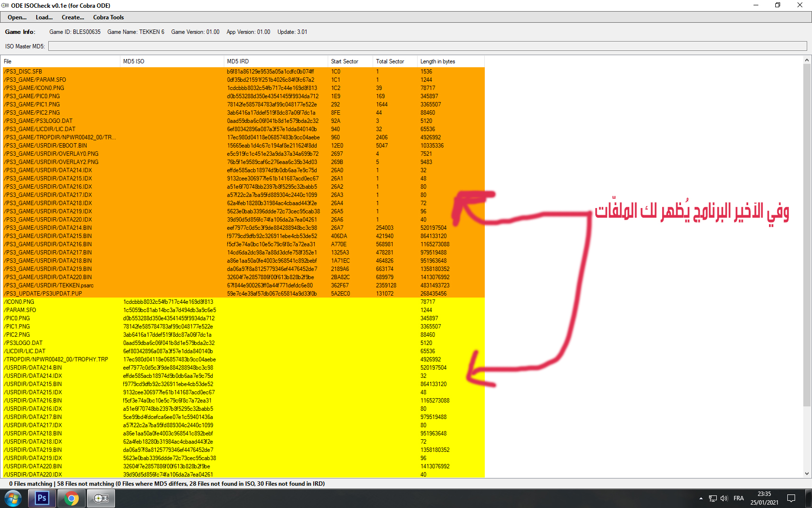Sort by the MD5 IRD column header
This screenshot has height=508, width=812.
coord(275,61)
